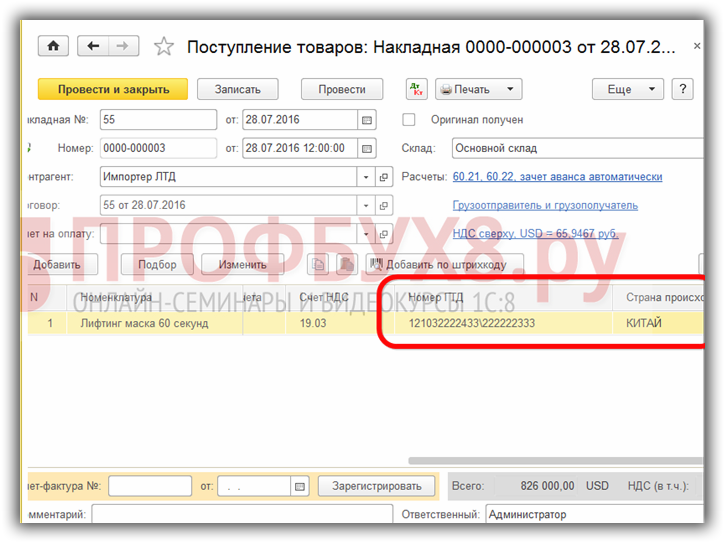Viewport: 725px width, 543px height.
Task: Click the Home icon button
Action: 52,46
